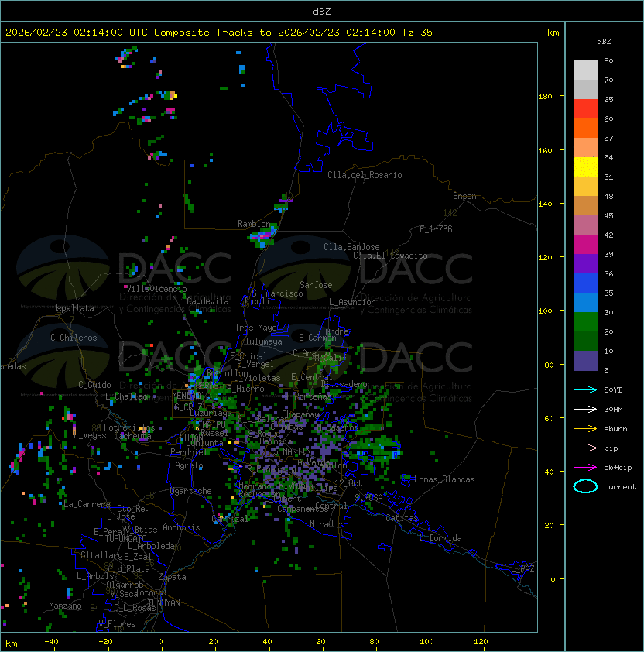
Task: Click the Ramblon map label
Action: click(x=254, y=224)
